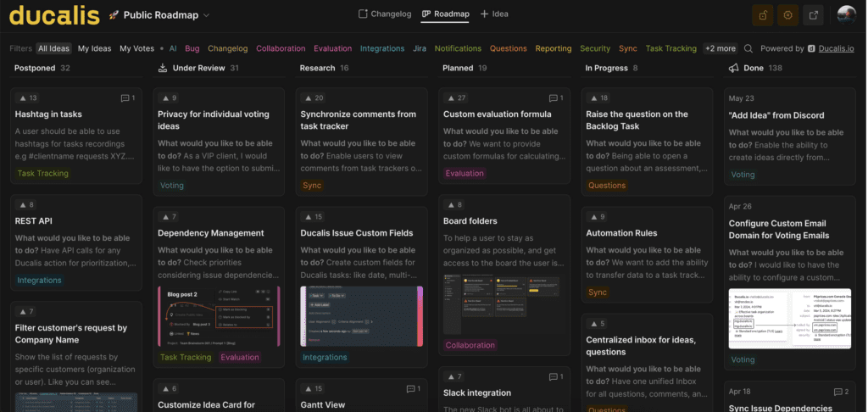Open the external link icon in header
The image size is (868, 412).
(814, 15)
